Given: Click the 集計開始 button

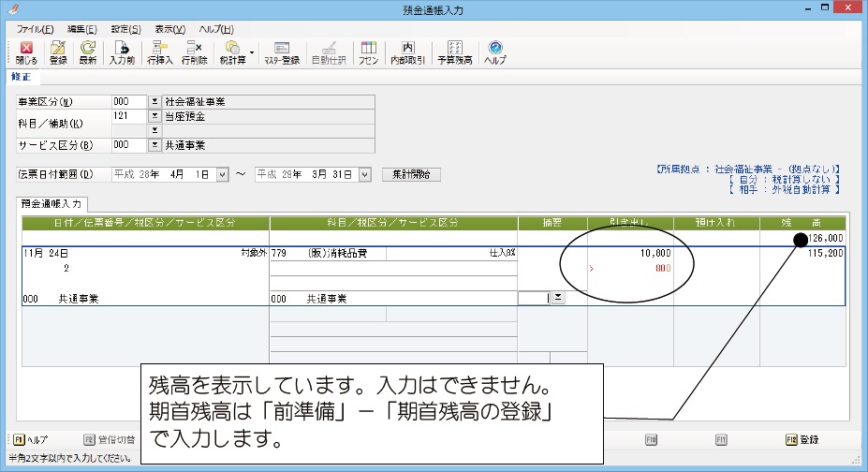Looking at the screenshot, I should click(x=411, y=174).
